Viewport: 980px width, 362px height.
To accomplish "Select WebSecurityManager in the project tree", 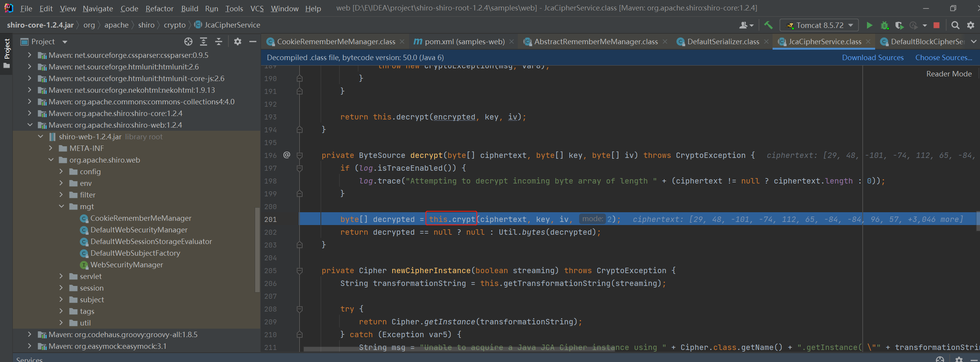I will [127, 265].
